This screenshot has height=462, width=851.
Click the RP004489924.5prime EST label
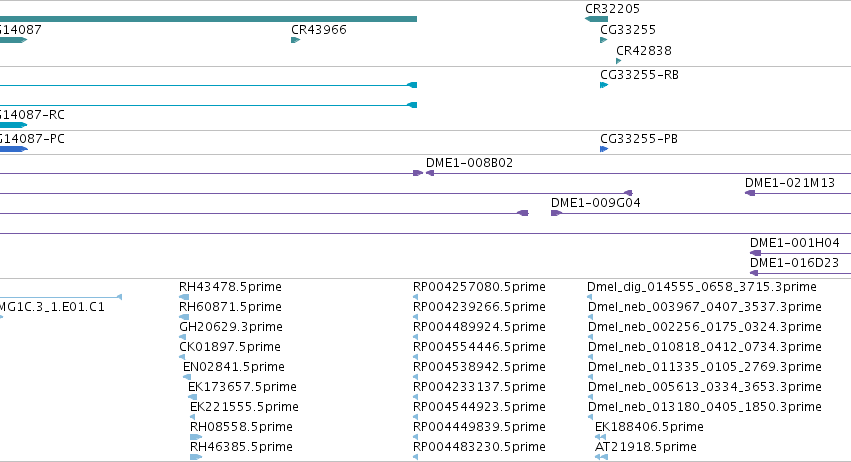click(479, 326)
